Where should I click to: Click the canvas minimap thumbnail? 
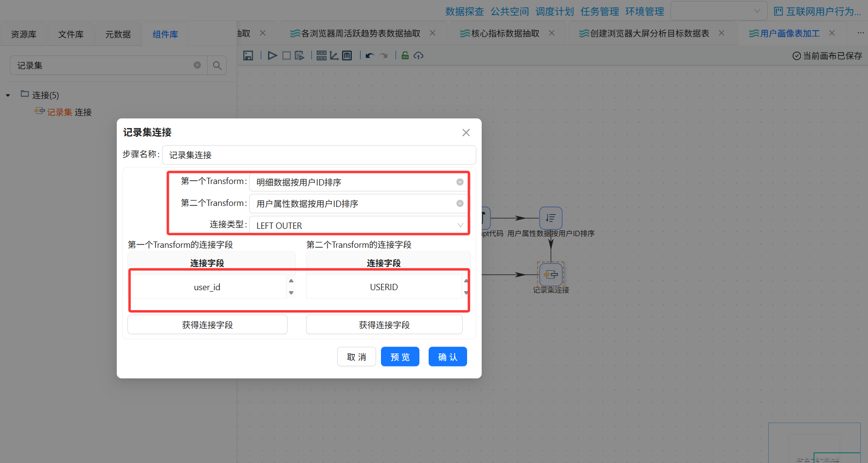point(814,443)
